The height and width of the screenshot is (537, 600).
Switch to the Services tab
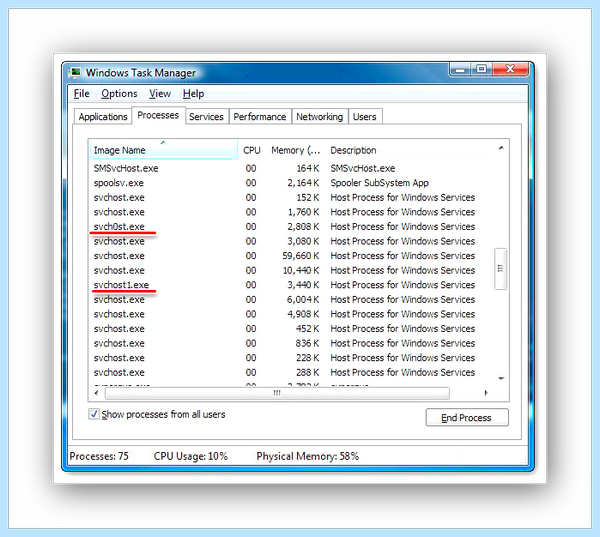[x=206, y=117]
